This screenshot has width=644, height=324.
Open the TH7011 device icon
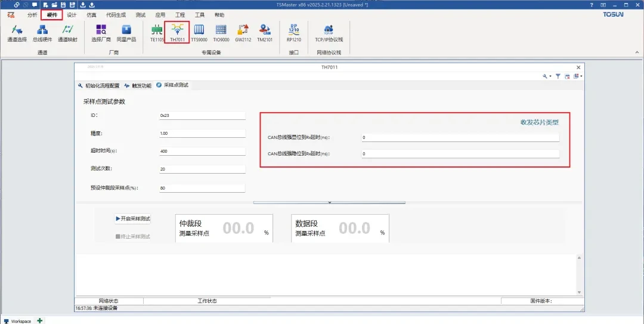click(x=177, y=32)
